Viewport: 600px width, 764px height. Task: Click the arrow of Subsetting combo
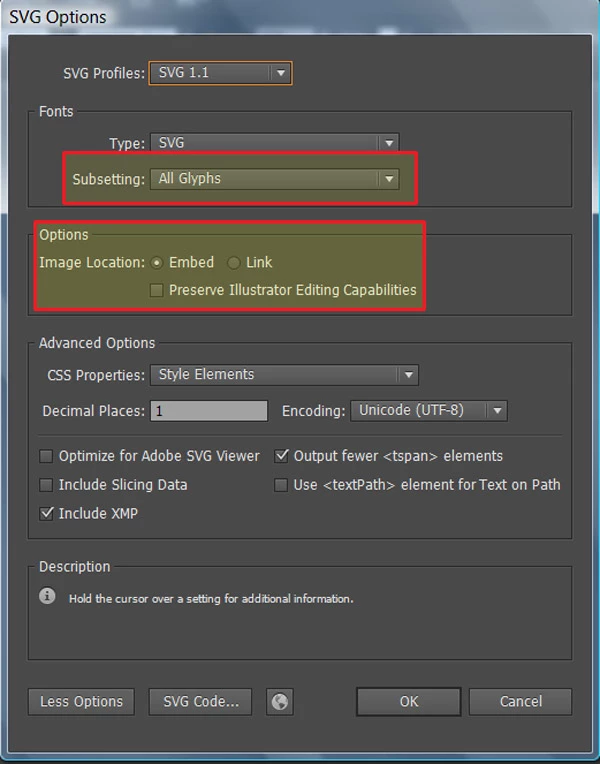pyautogui.click(x=389, y=179)
